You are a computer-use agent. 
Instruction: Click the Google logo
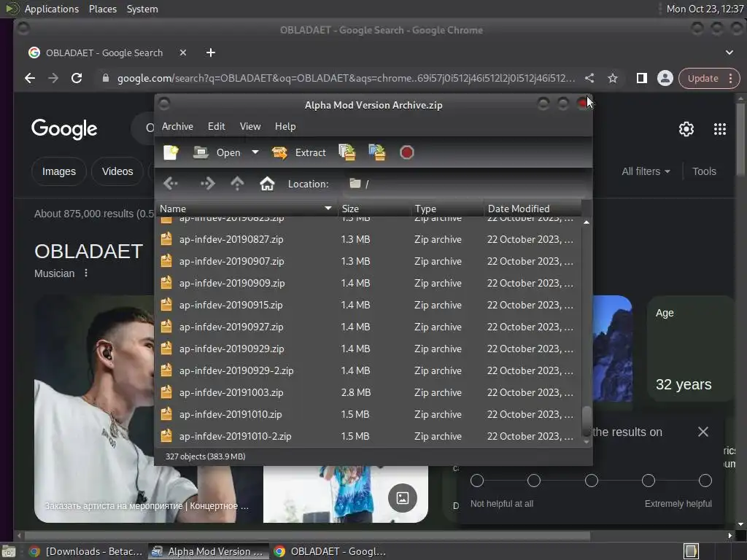pyautogui.click(x=64, y=128)
